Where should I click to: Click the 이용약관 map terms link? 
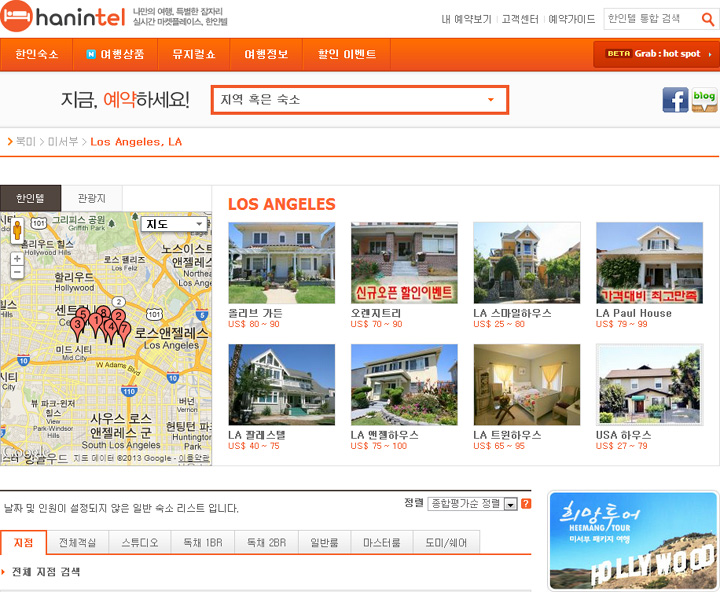click(x=194, y=458)
